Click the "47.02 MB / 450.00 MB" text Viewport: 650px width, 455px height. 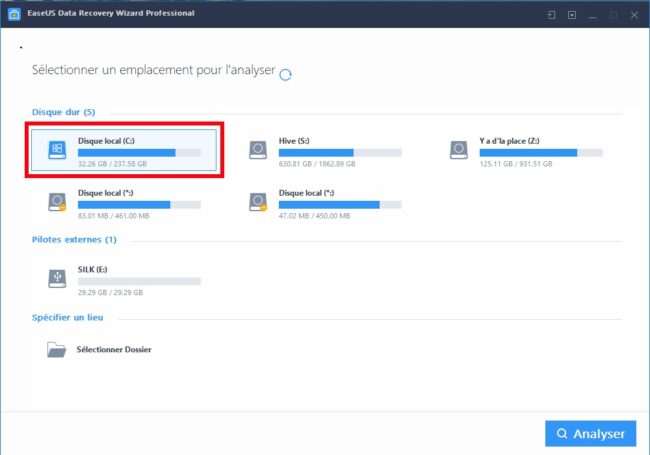pos(315,215)
